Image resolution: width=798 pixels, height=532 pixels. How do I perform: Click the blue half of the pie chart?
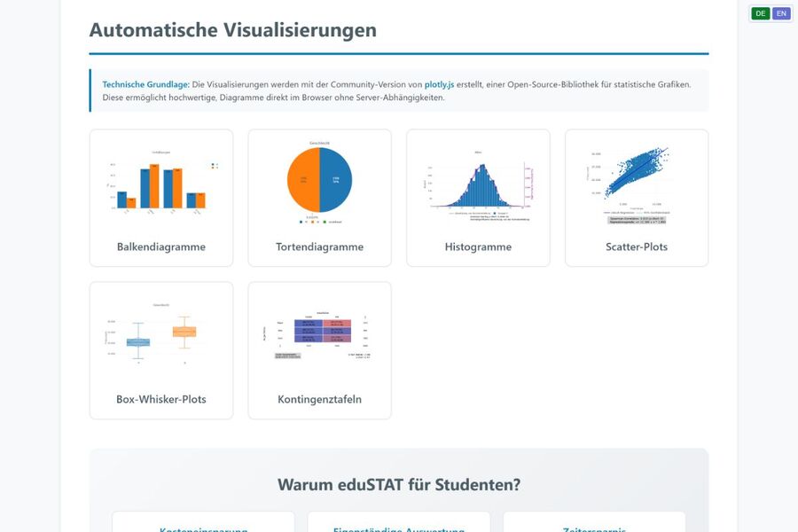[336, 180]
